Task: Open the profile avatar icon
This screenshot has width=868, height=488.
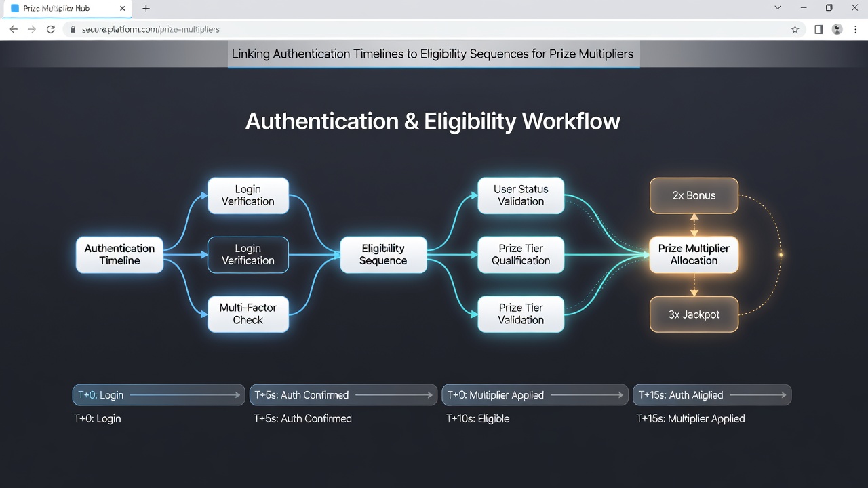Action: (837, 30)
